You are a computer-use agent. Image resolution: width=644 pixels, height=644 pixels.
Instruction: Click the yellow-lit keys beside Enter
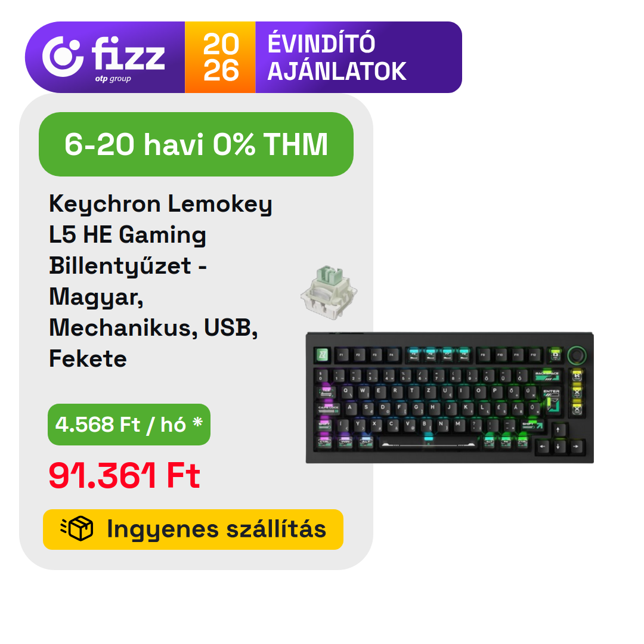point(577,392)
